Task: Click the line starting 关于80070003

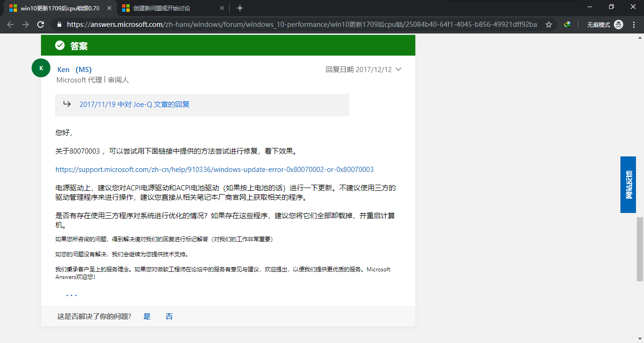Action: (x=177, y=151)
